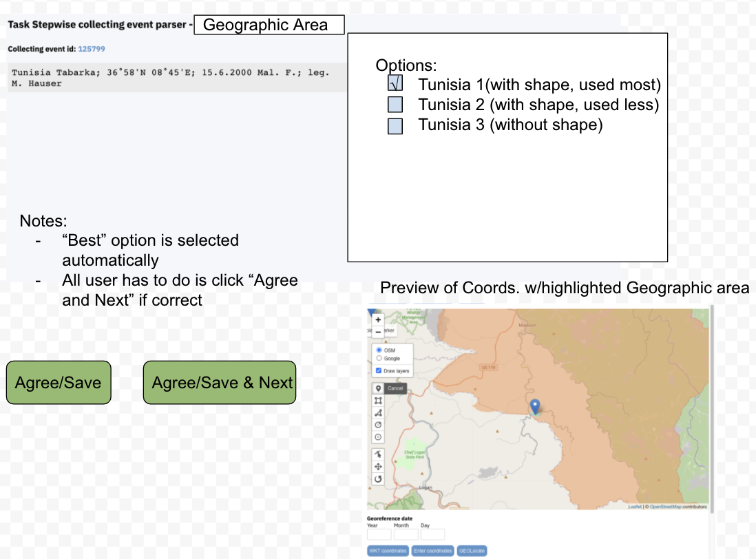The image size is (756, 559).
Task: Focus the georeference Month field
Action: click(x=406, y=534)
